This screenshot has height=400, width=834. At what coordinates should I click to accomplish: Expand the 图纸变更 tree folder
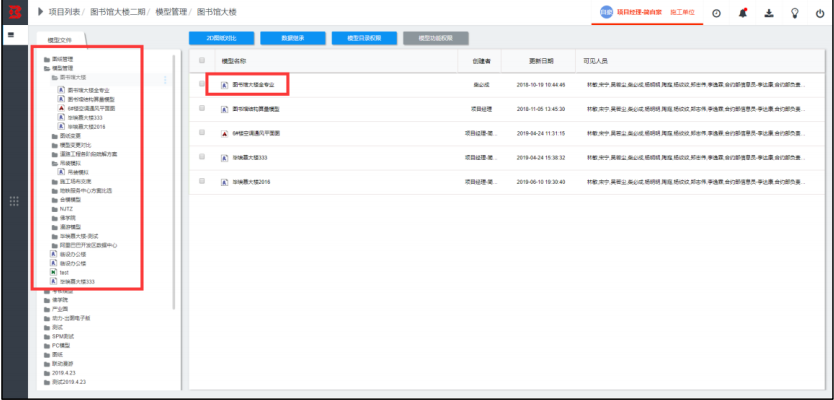[x=55, y=136]
